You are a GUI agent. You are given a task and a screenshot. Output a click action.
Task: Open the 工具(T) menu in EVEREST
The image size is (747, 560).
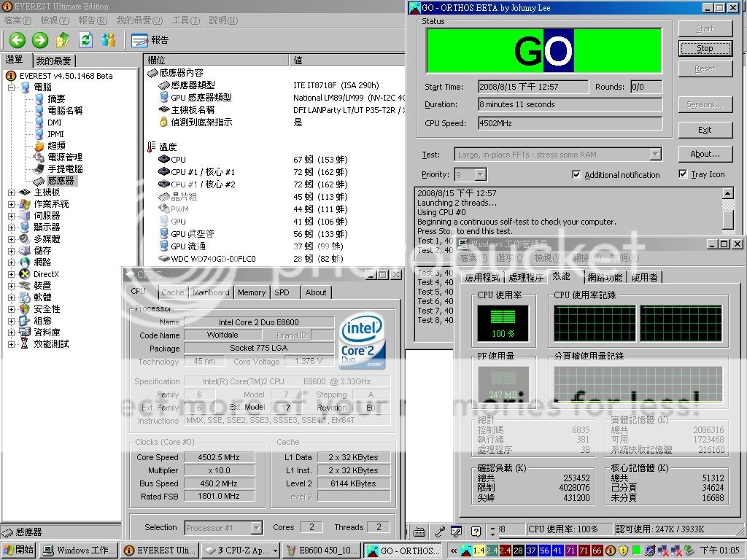click(x=185, y=20)
